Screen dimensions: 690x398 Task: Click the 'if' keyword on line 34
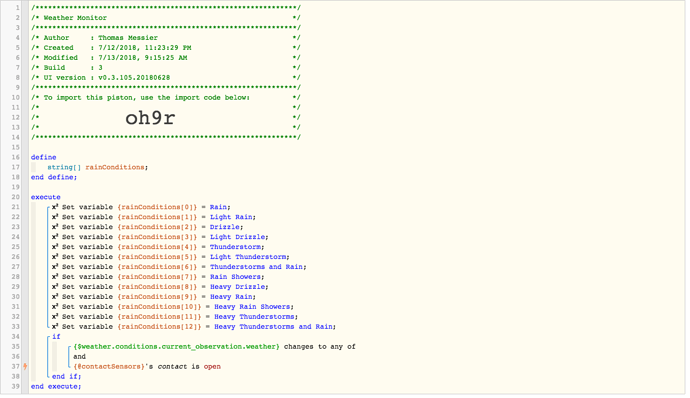click(x=56, y=337)
